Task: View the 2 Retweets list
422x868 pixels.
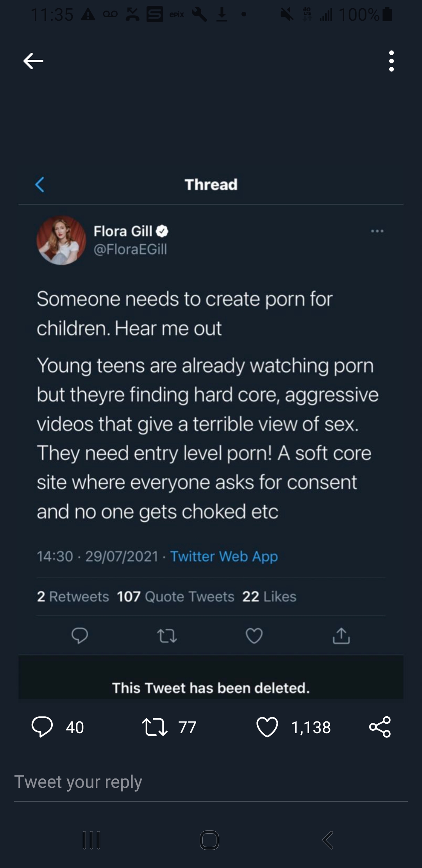Action: coord(73,596)
